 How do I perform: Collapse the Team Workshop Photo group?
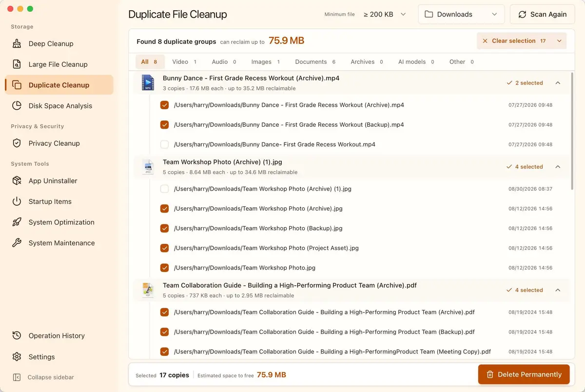558,167
